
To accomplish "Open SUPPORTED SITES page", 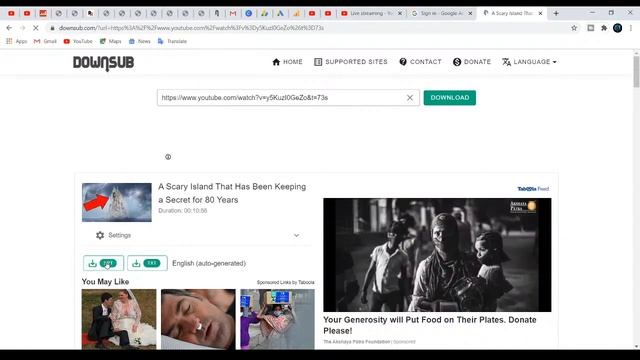I will click(x=351, y=62).
